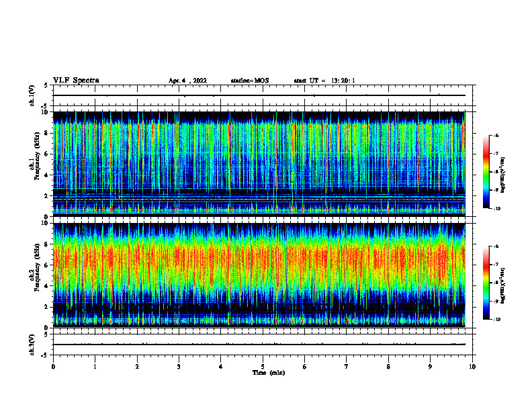The image size is (532, 411).
Task: Click the "VLF Spectra" title text
Action: tap(76, 81)
